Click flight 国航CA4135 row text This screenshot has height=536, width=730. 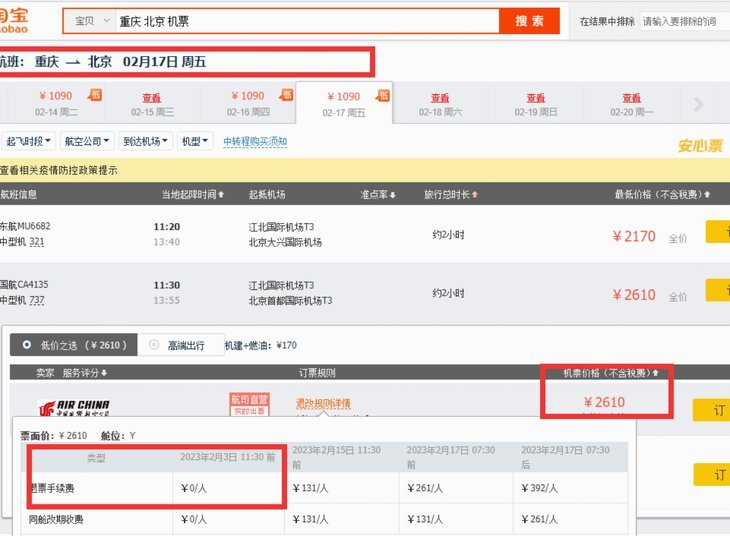click(24, 285)
